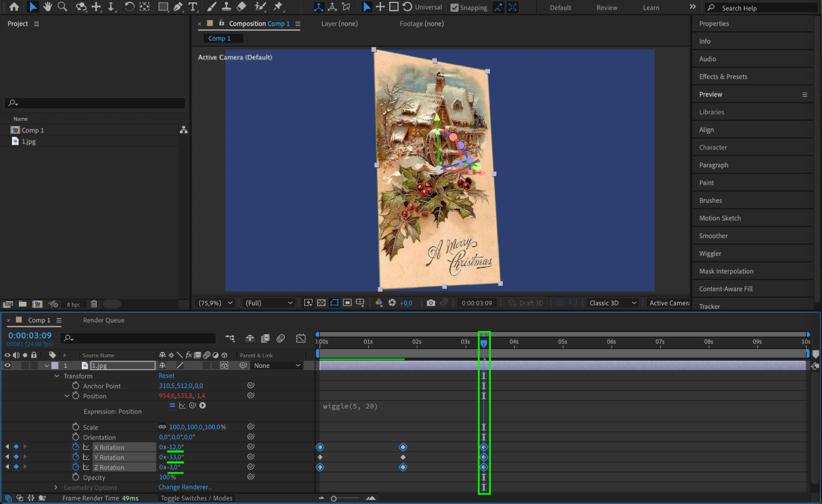Open the Classic 3D renderer dropdown
The image size is (822, 504).
pyautogui.click(x=612, y=303)
